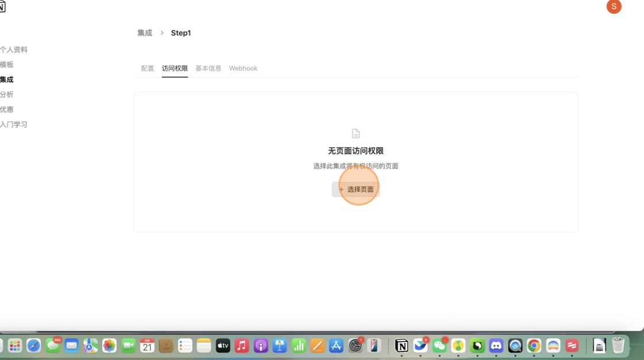644x360 pixels.
Task: Open 个人资料 in the sidebar
Action: coord(14,49)
